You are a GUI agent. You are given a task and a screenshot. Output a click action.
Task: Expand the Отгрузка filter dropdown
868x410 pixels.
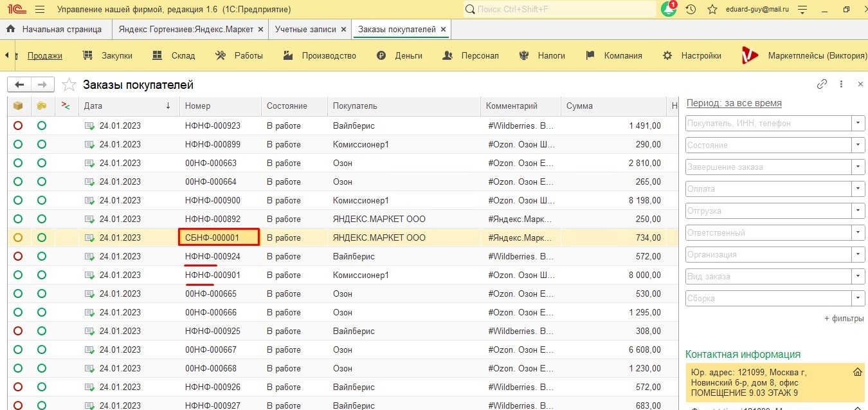858,210
